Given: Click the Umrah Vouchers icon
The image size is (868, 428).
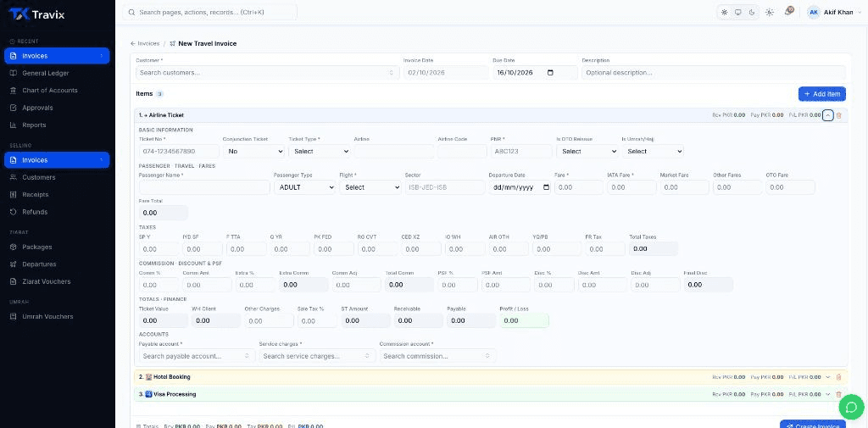Looking at the screenshot, I should click(14, 317).
